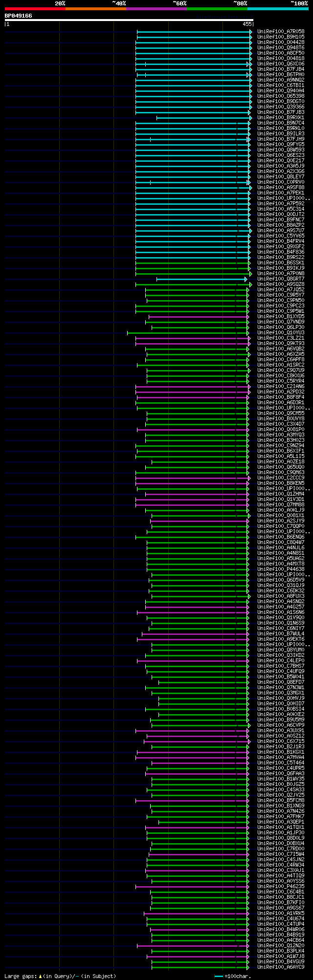Select the UniRef100_C5RYR4 label
Viewport: 313px width, 980px height.
click(x=281, y=381)
